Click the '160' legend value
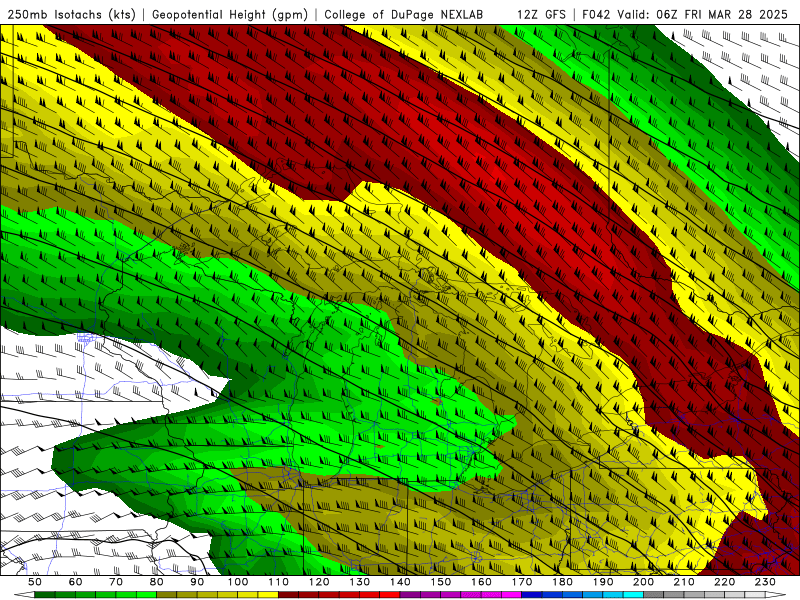The height and width of the screenshot is (600, 800). pyautogui.click(x=482, y=582)
